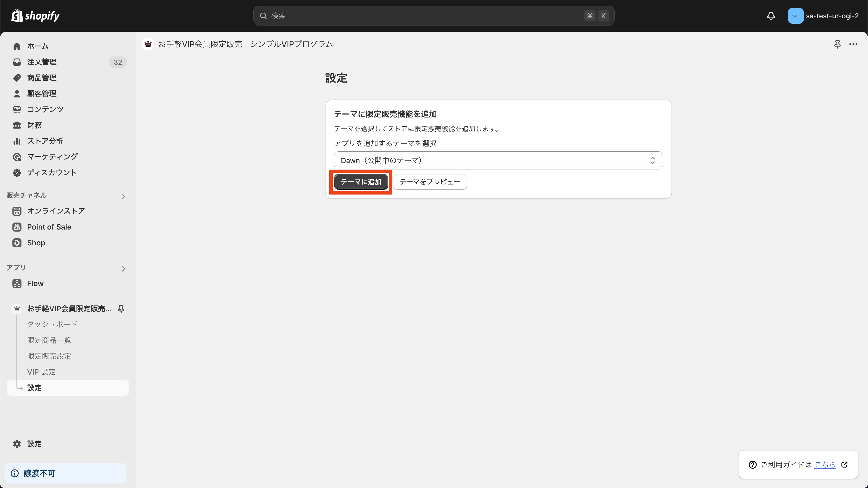Image resolution: width=868 pixels, height=488 pixels.
Task: Open the Flow app
Action: pyautogui.click(x=35, y=283)
